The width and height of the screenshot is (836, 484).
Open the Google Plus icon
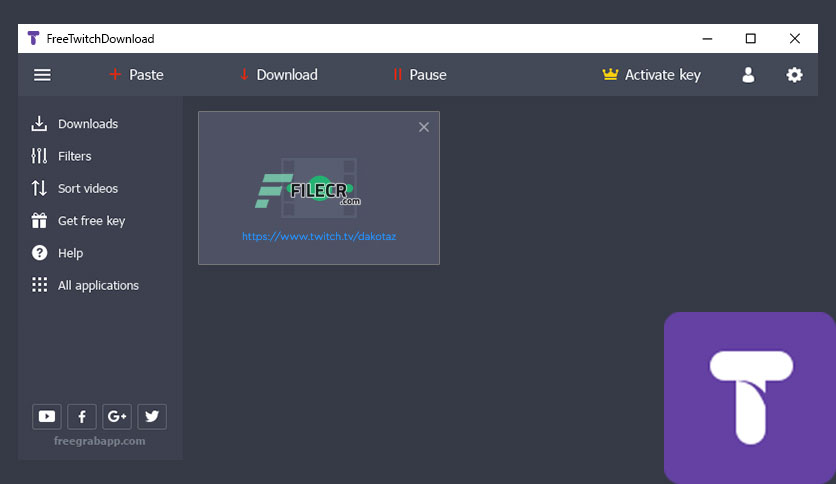[117, 416]
